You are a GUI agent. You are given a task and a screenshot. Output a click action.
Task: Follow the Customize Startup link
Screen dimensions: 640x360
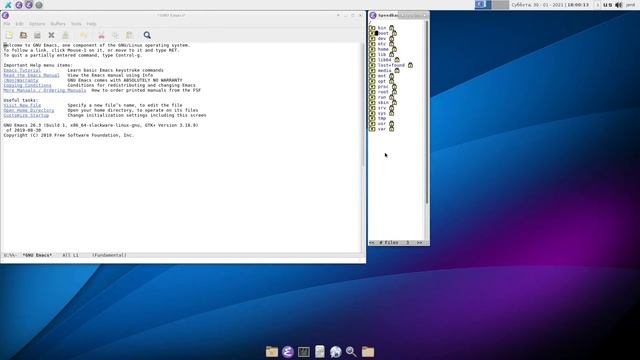[26, 115]
